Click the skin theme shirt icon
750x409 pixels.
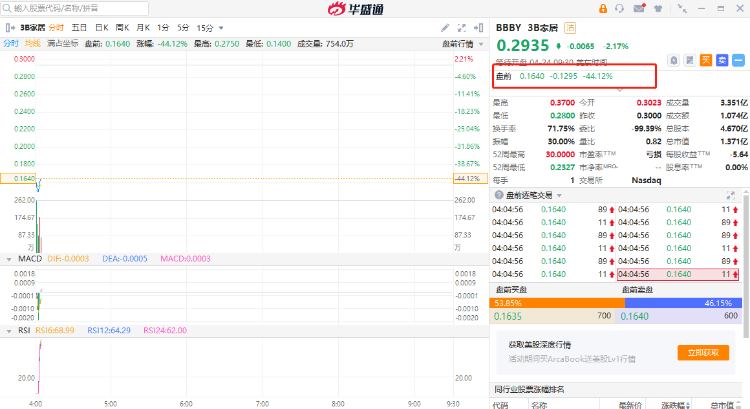coord(659,8)
